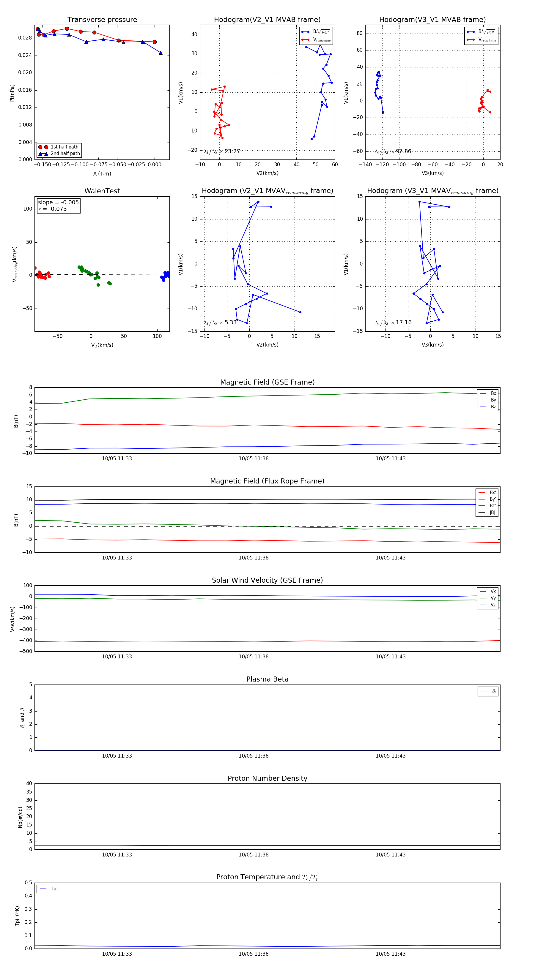This screenshot has height=980, width=535.
Task: Select Bz' in the Flux Rope legend
Action: [487, 506]
